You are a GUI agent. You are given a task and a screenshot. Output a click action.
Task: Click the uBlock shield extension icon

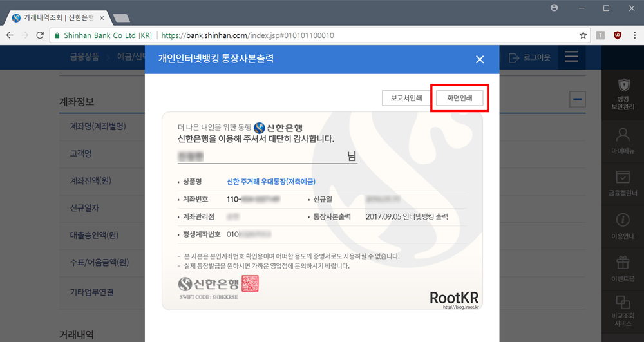(618, 35)
